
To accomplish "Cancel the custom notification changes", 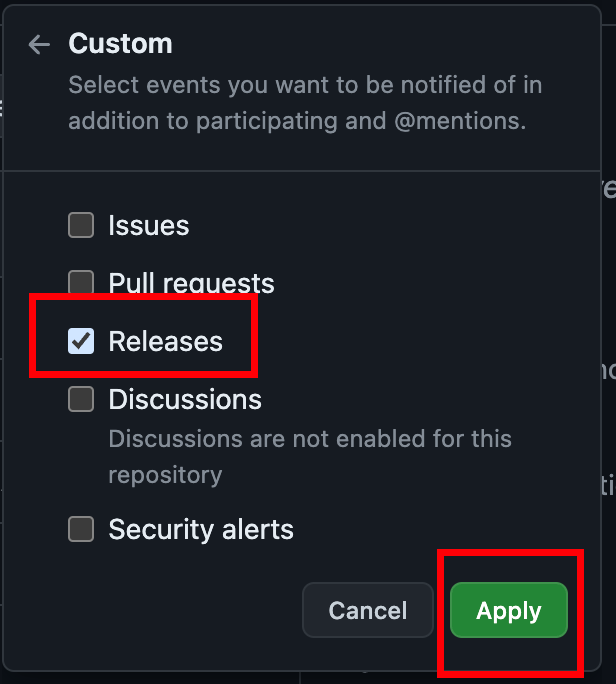I will [367, 610].
